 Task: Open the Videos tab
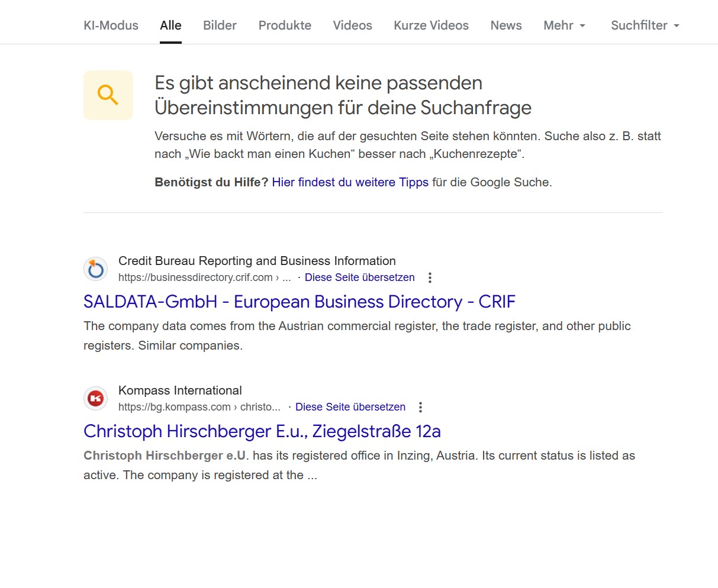(x=352, y=25)
